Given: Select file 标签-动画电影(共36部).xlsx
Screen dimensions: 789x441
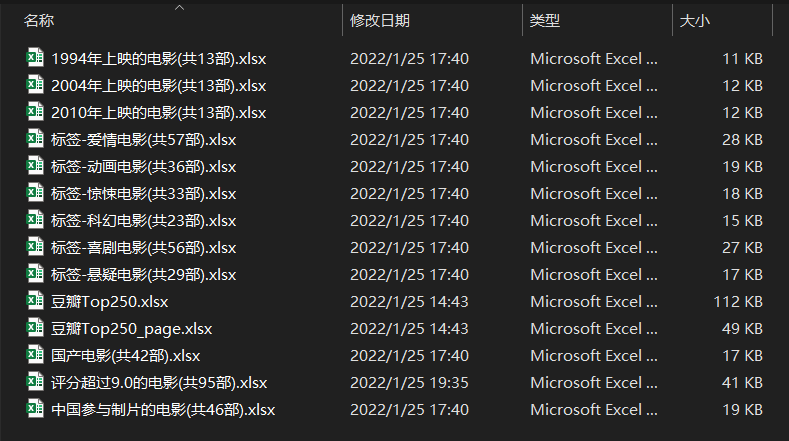Looking at the screenshot, I should (x=143, y=166).
